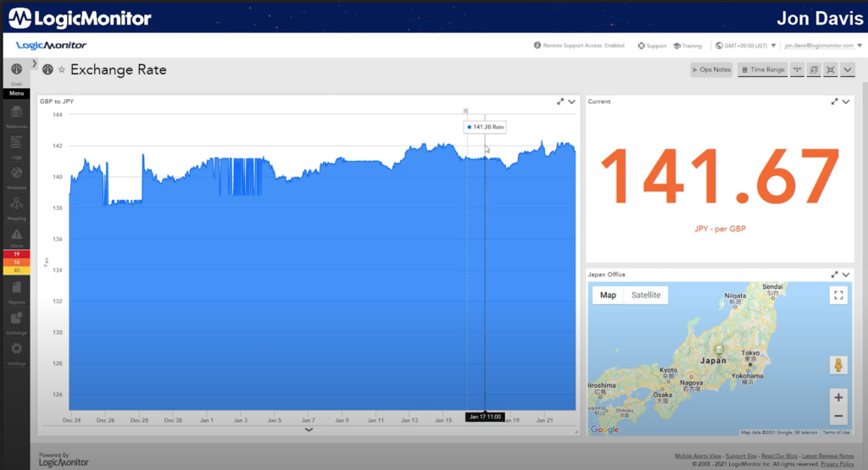Expand the Current widget options chevron

[846, 102]
